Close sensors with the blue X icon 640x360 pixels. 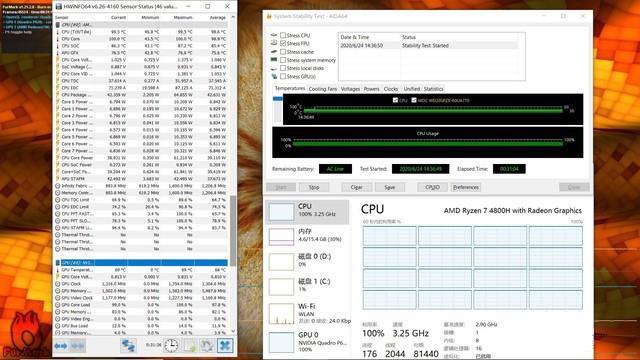coord(225,346)
